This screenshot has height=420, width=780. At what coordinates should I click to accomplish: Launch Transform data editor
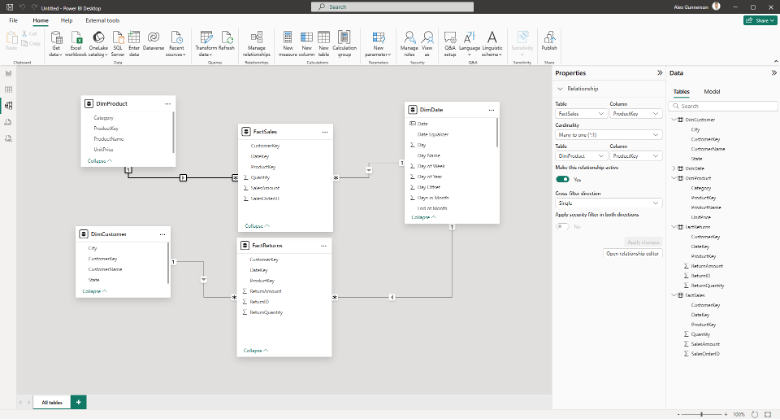coord(205,43)
